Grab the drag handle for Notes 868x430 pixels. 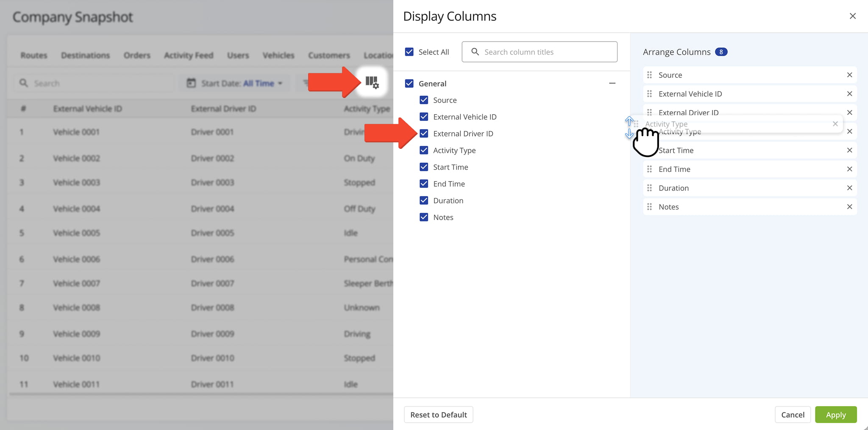tap(649, 207)
